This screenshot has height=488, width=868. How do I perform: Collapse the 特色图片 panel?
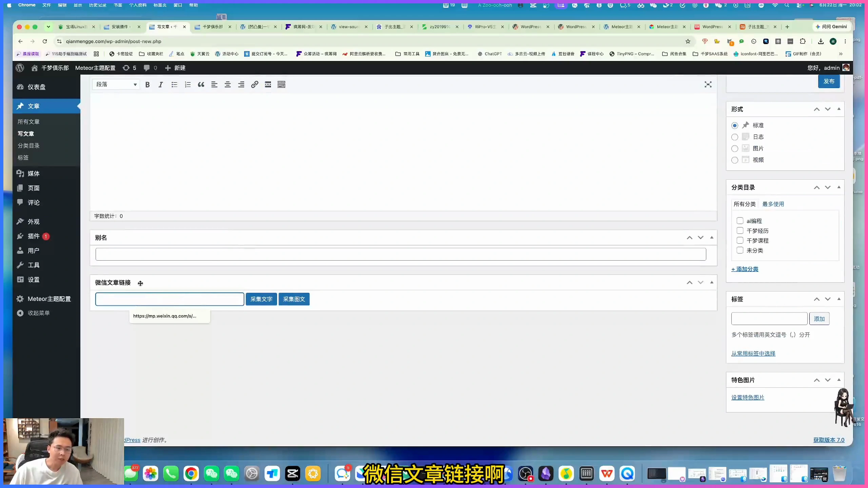pos(839,380)
